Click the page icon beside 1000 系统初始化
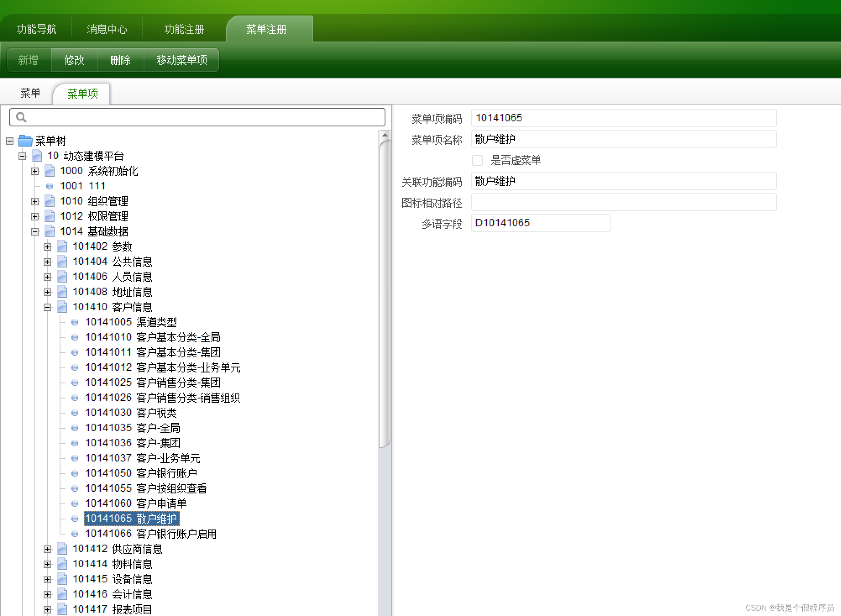Screen dimensions: 841x616 tap(50, 171)
